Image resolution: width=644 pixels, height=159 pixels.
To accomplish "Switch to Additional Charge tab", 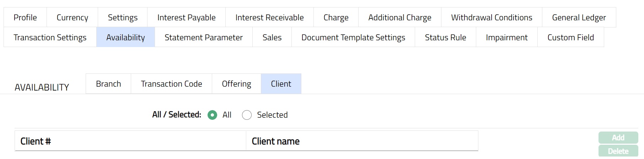I will click(399, 17).
